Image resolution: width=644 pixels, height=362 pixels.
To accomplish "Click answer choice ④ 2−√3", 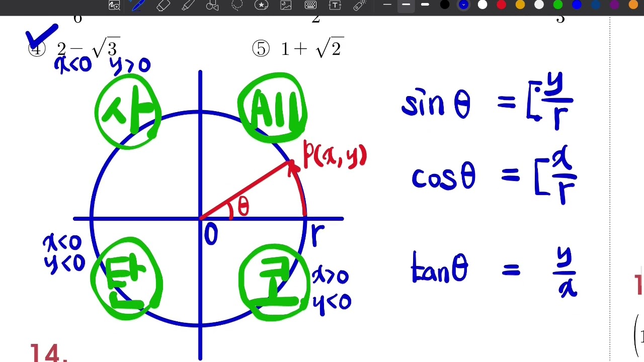I will click(x=74, y=48).
